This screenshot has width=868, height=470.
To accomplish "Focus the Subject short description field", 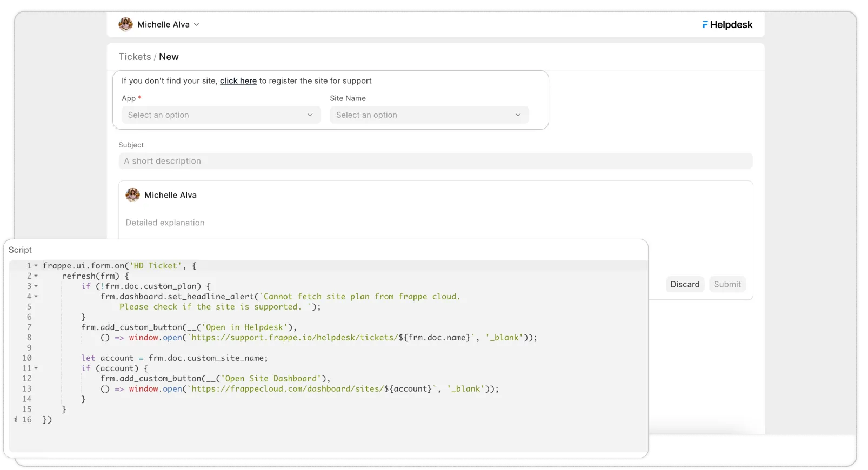I will [435, 161].
